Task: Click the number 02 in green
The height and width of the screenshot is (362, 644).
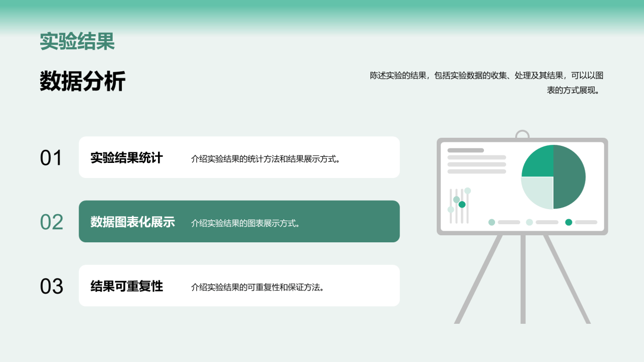Action: click(51, 222)
